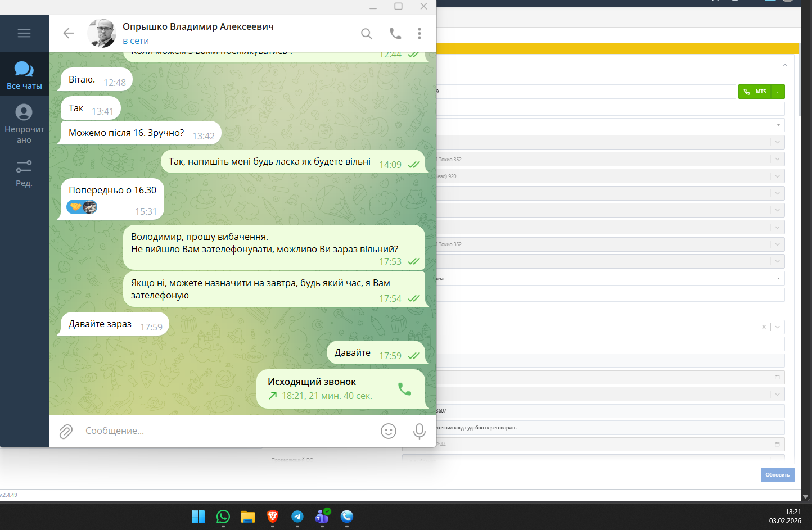Click the 'Так' message at 13:41
Viewport: 812px width, 530px height.
91,108
